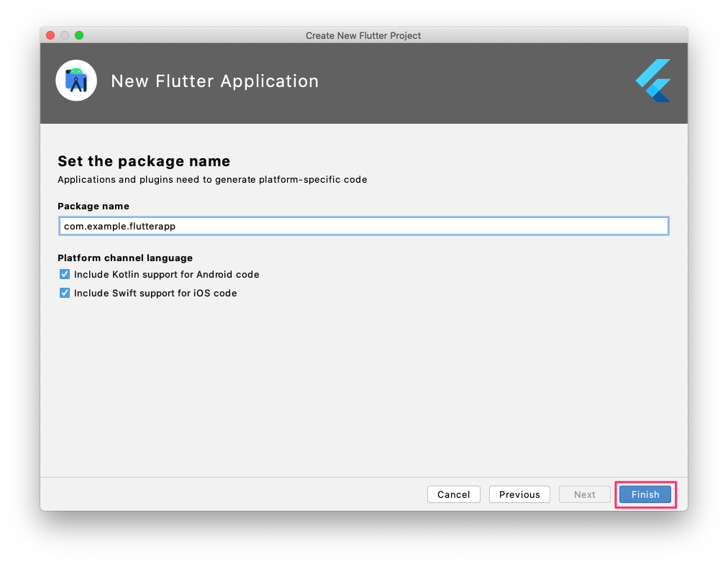Click the disabled Next button
Screen dimensions: 728x564
click(x=585, y=494)
